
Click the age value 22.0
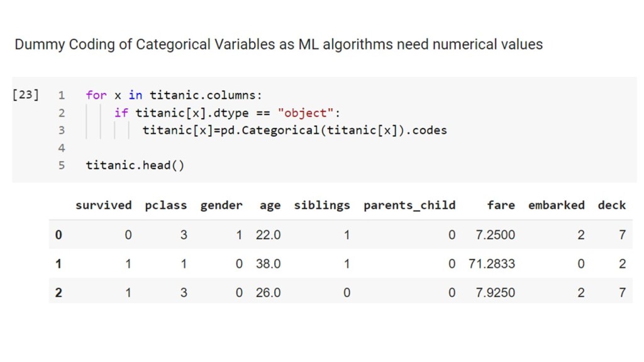269,235
